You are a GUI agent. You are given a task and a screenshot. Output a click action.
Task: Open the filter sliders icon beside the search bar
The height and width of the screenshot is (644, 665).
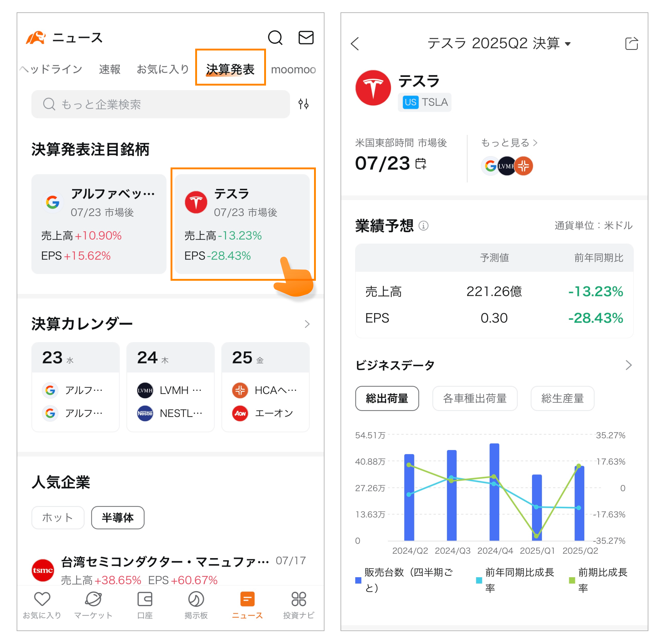(303, 104)
